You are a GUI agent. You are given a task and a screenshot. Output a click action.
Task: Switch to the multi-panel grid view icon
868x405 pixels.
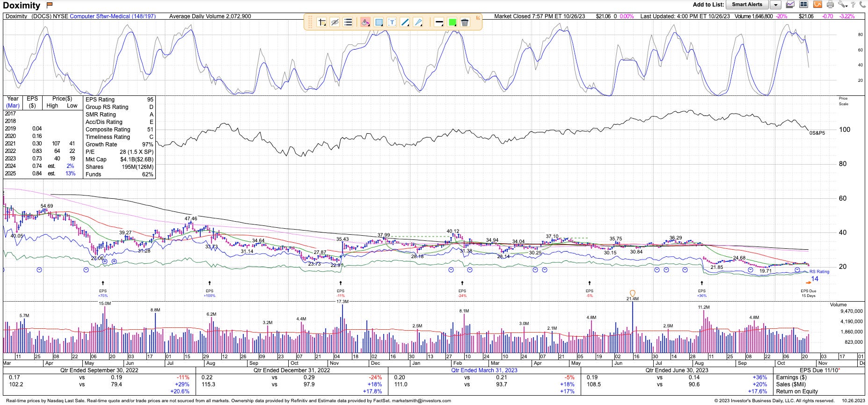click(803, 5)
